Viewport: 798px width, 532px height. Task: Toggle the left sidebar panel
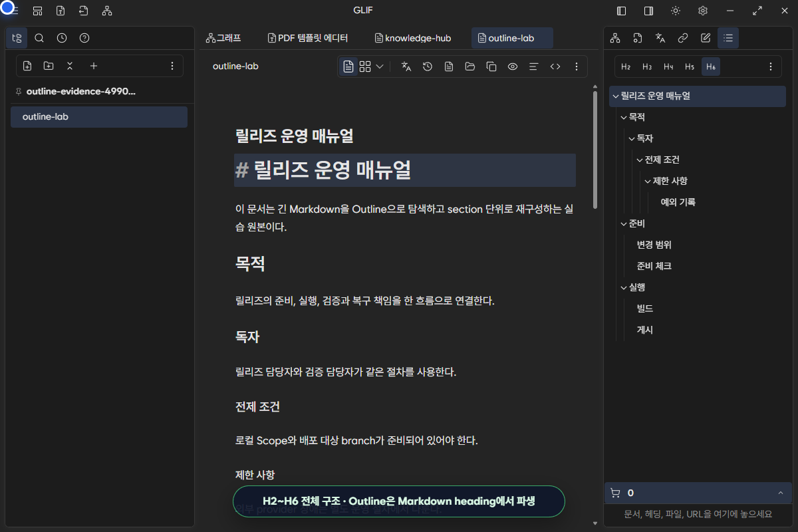(622, 11)
